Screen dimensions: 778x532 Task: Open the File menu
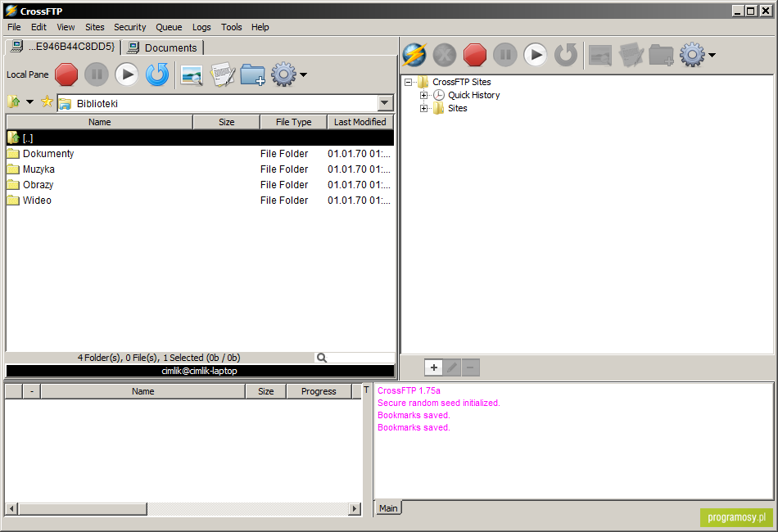[14, 27]
